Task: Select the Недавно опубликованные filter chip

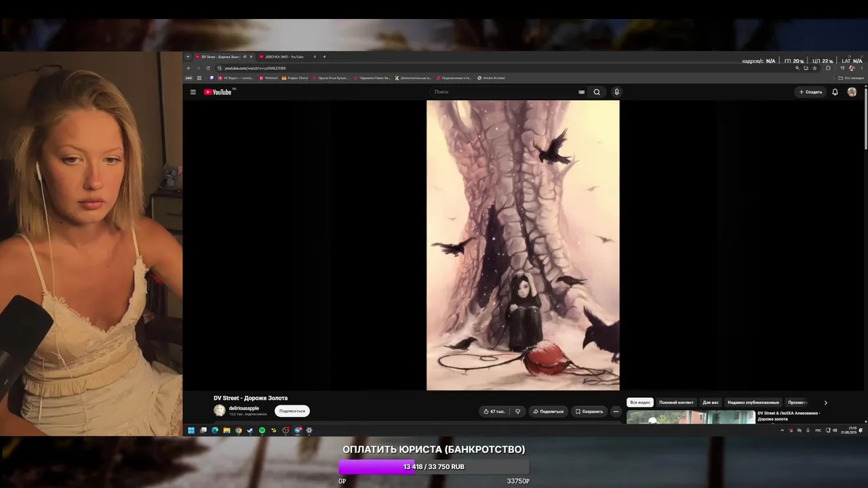Action: (x=753, y=403)
